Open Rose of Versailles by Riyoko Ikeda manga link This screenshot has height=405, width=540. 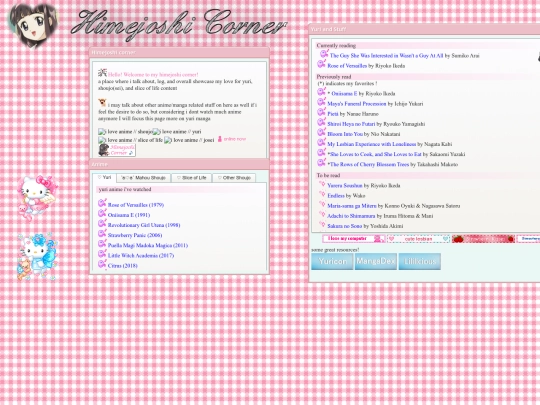point(347,65)
